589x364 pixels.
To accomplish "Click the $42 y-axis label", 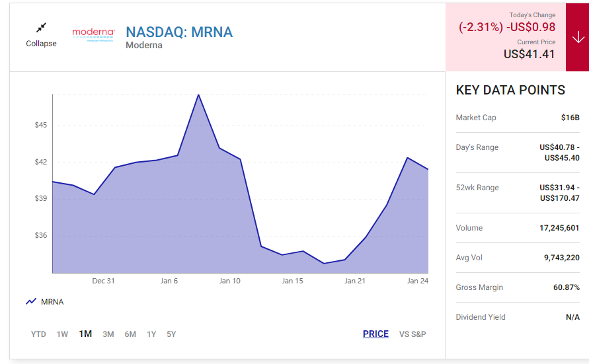I will [41, 162].
